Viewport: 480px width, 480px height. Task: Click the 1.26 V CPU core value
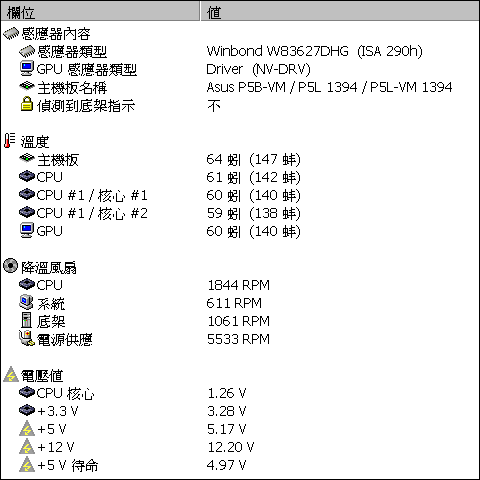tap(227, 393)
